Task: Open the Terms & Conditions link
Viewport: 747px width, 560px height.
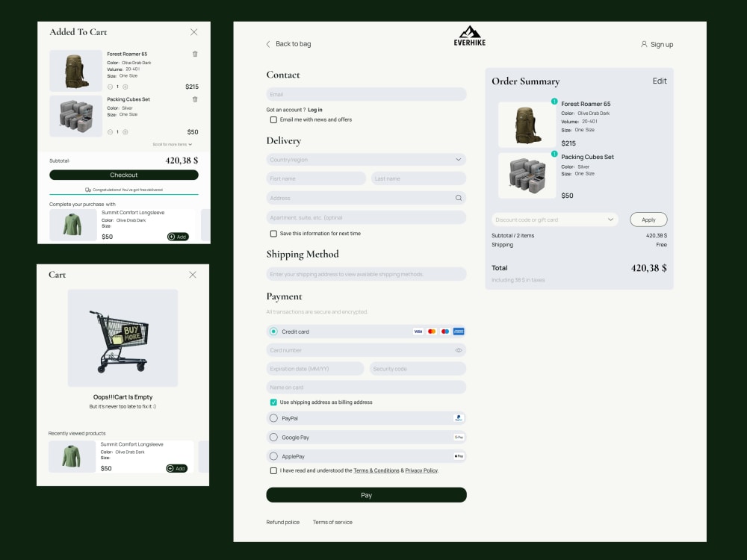Action: pyautogui.click(x=376, y=470)
